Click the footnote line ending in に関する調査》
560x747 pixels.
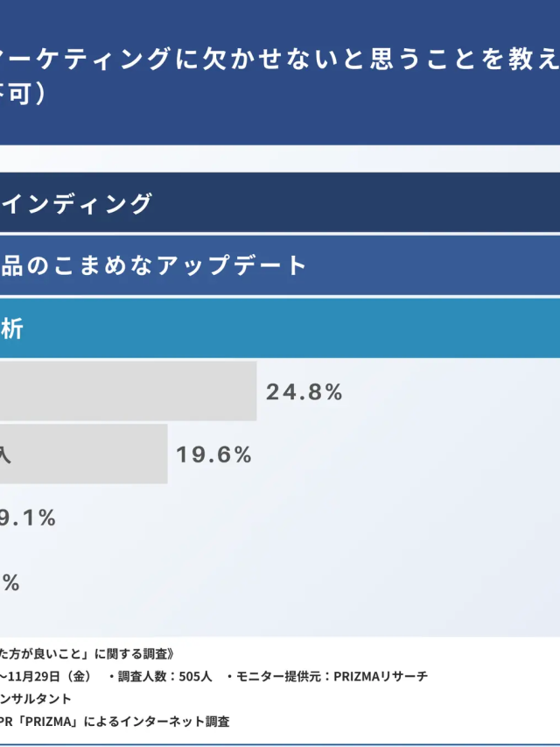[87, 655]
